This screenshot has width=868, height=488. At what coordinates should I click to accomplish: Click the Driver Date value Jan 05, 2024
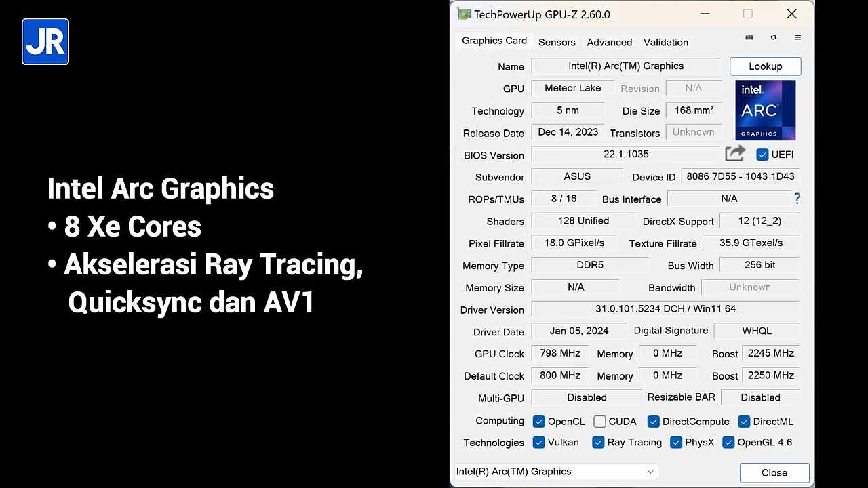pyautogui.click(x=578, y=331)
